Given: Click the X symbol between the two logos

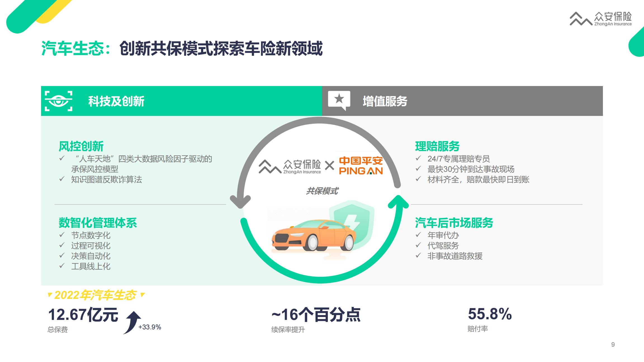Looking at the screenshot, I should 330,165.
